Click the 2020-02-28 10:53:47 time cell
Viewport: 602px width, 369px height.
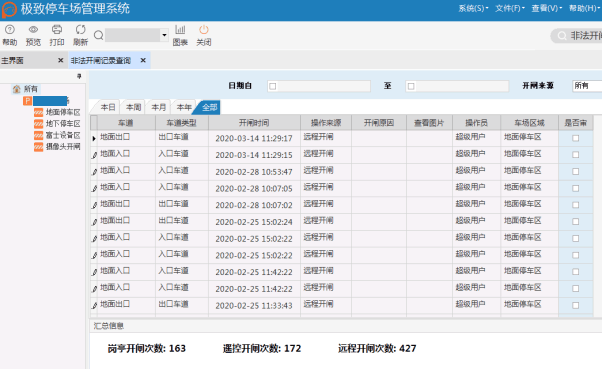tap(254, 172)
